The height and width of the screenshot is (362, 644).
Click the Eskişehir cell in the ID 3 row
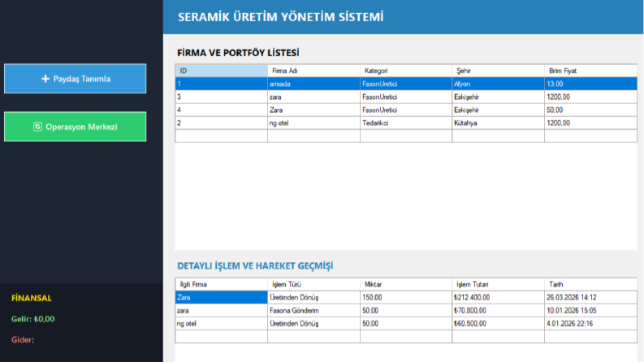[x=498, y=97]
